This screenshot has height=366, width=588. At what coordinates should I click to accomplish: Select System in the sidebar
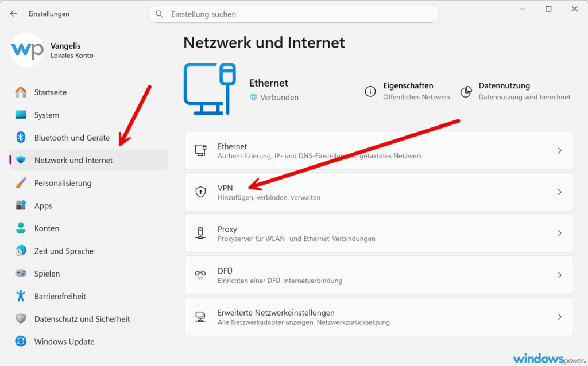tap(88, 115)
